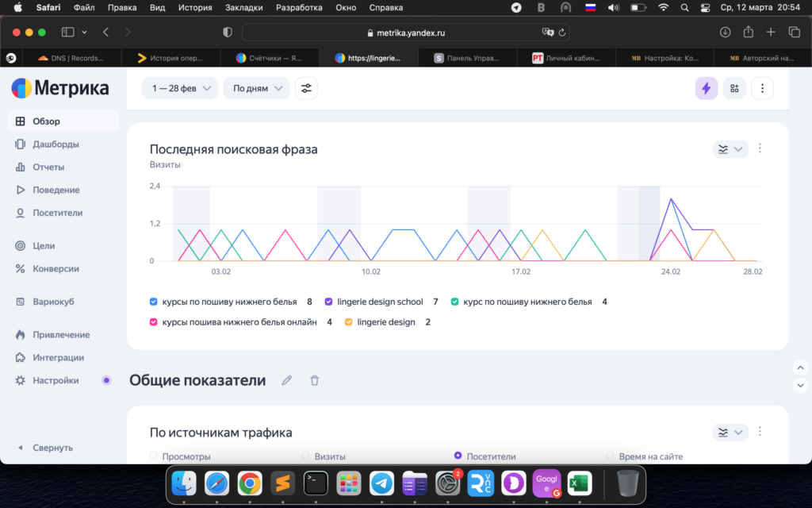This screenshot has height=508, width=812.
Task: Click the Safari address bar
Action: (x=405, y=33)
